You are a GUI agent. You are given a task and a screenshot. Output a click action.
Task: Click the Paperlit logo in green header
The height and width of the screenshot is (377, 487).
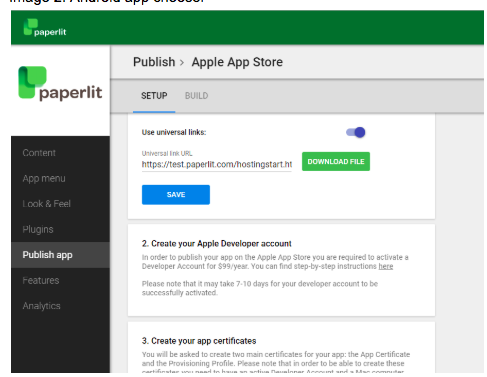pos(45,28)
